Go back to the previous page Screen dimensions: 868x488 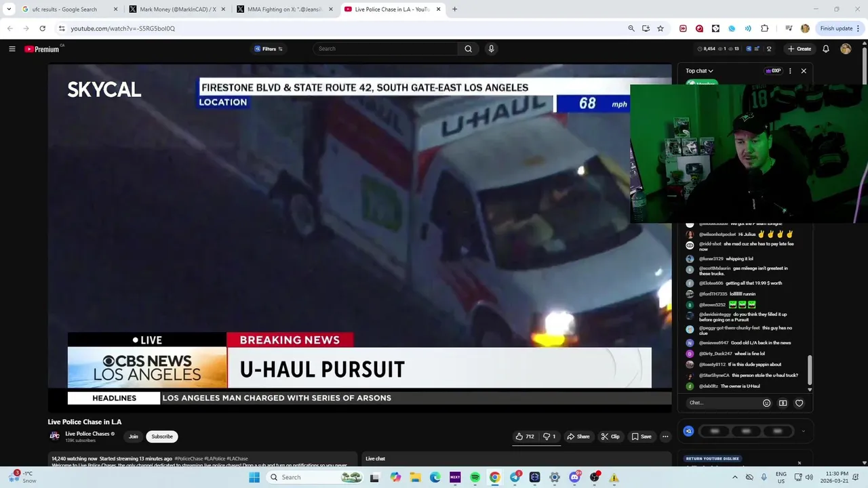[9, 28]
